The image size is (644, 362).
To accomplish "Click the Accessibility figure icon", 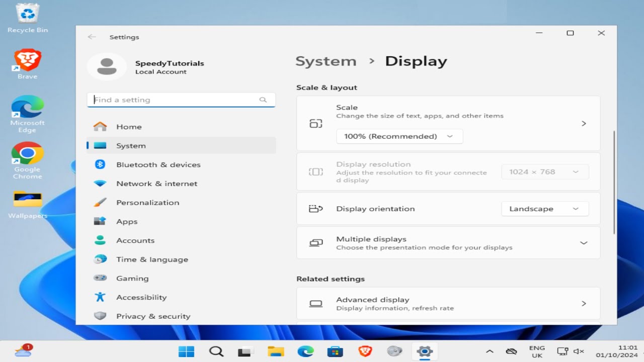I will [100, 297].
